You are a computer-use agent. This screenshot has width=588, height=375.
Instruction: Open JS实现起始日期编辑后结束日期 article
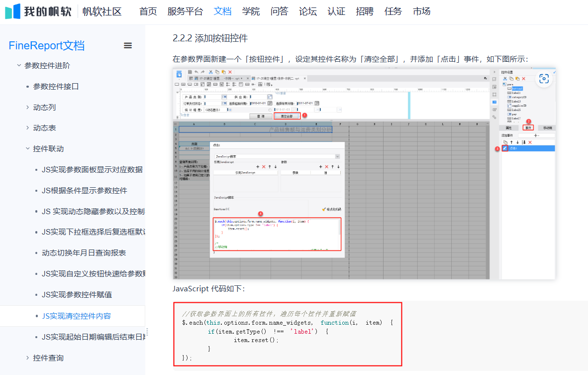pos(94,337)
